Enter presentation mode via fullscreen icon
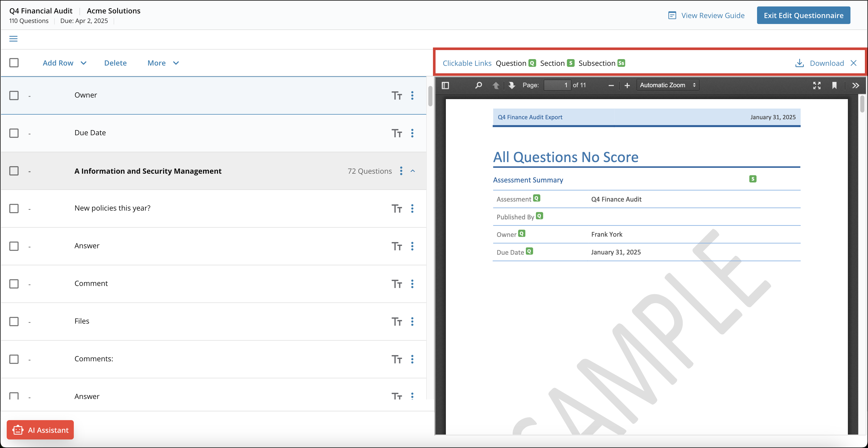This screenshot has width=868, height=448. pos(817,85)
